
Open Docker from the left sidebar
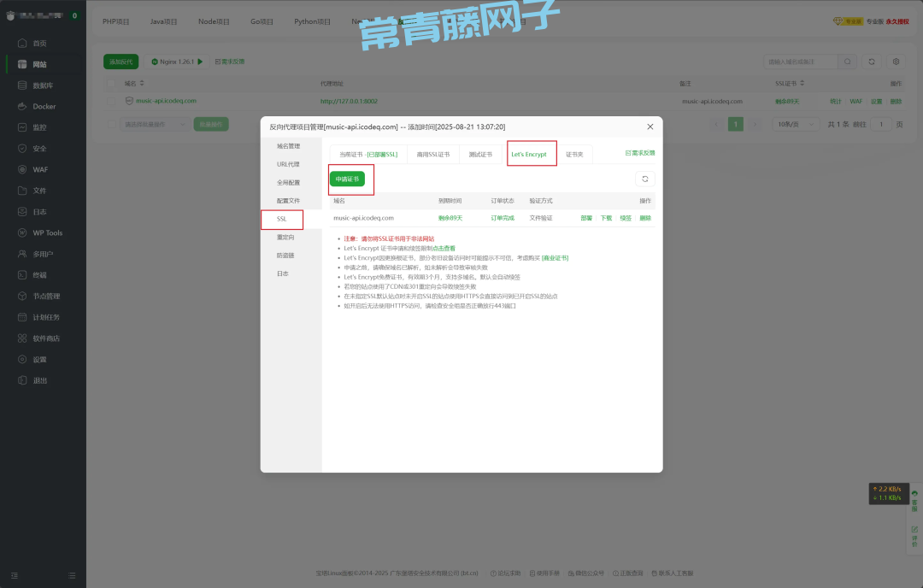pyautogui.click(x=44, y=107)
